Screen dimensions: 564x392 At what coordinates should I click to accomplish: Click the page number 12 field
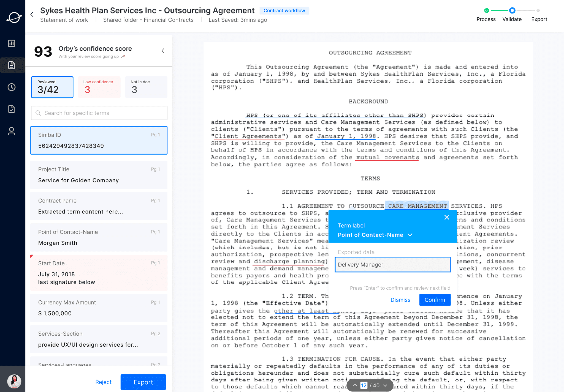[364, 385]
